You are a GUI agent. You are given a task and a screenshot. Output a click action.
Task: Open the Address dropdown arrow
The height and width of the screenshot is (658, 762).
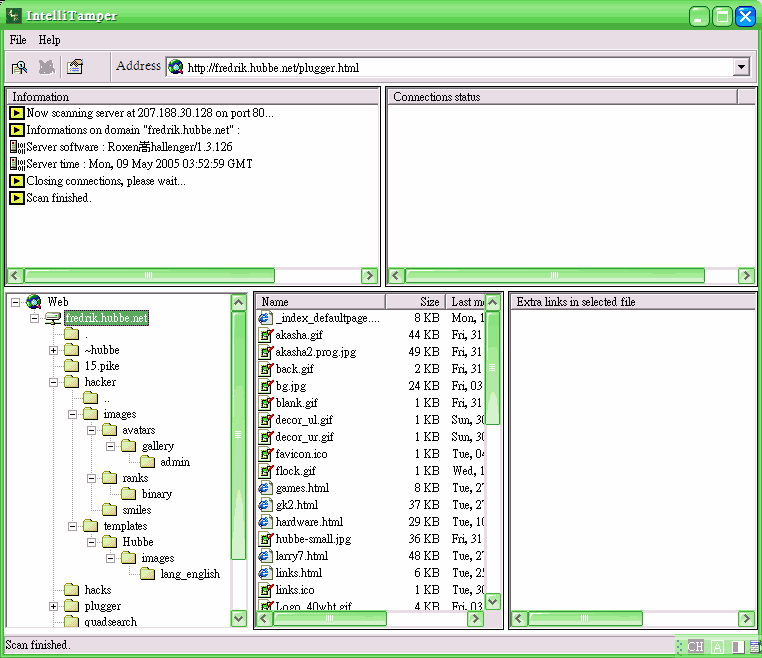(x=741, y=67)
